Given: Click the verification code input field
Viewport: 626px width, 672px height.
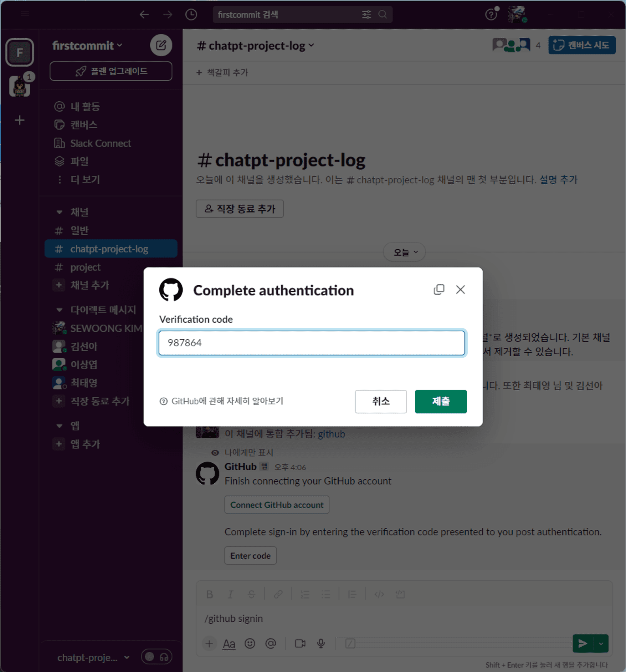Looking at the screenshot, I should (312, 343).
